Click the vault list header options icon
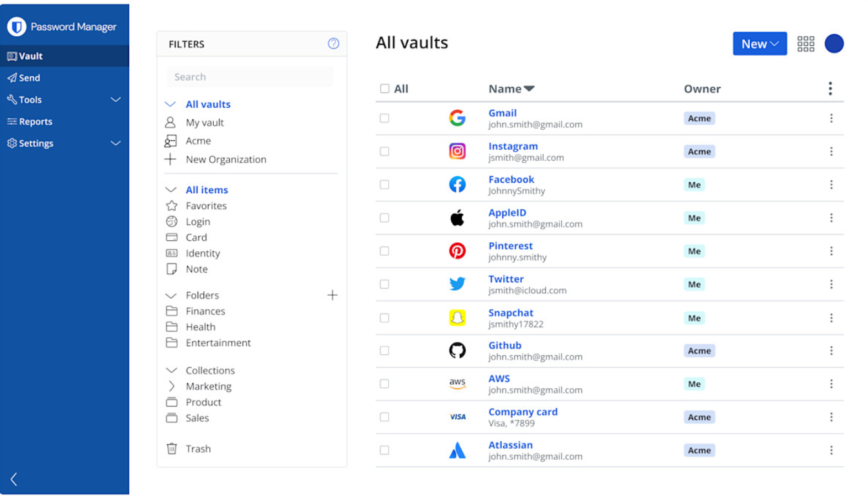The image size is (868, 496). (x=830, y=89)
